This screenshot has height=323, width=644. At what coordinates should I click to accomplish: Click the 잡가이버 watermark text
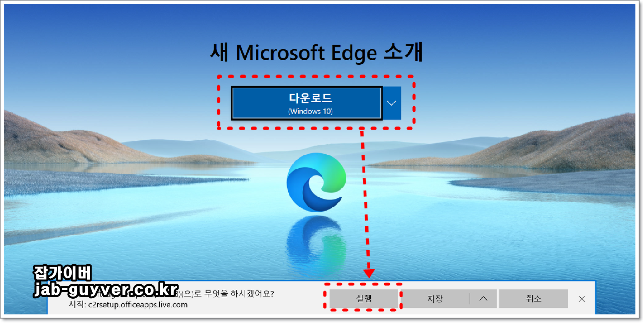(63, 273)
